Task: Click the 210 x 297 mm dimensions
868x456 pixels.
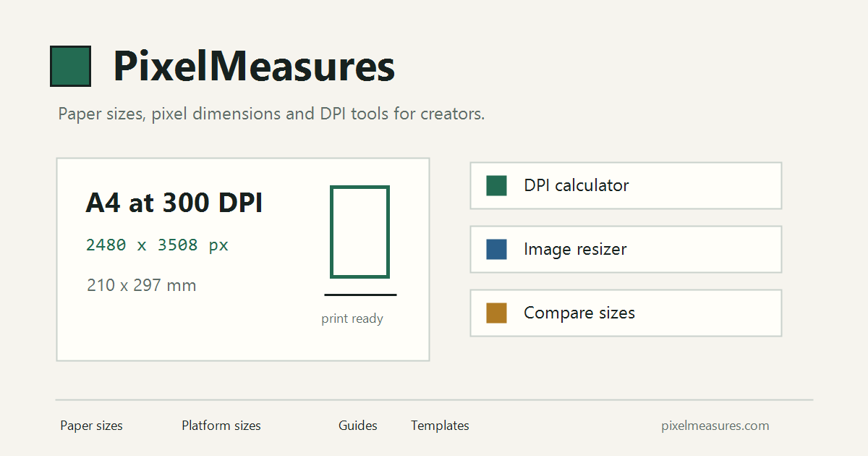Action: pos(142,285)
